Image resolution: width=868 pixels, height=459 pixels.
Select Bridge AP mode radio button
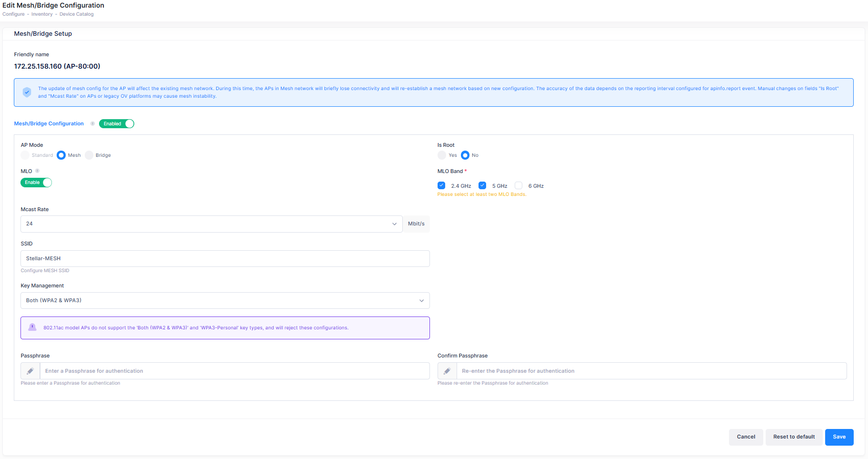click(90, 155)
